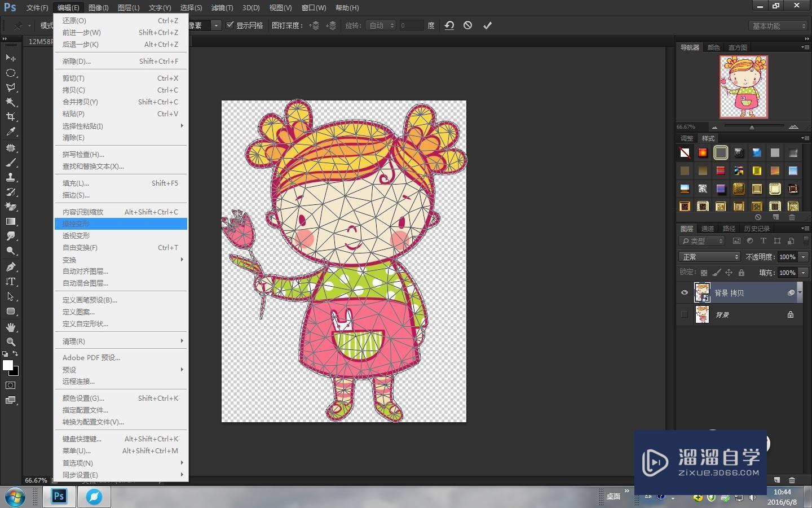Select the Dodge tool
Image resolution: width=812 pixels, height=508 pixels.
click(10, 251)
